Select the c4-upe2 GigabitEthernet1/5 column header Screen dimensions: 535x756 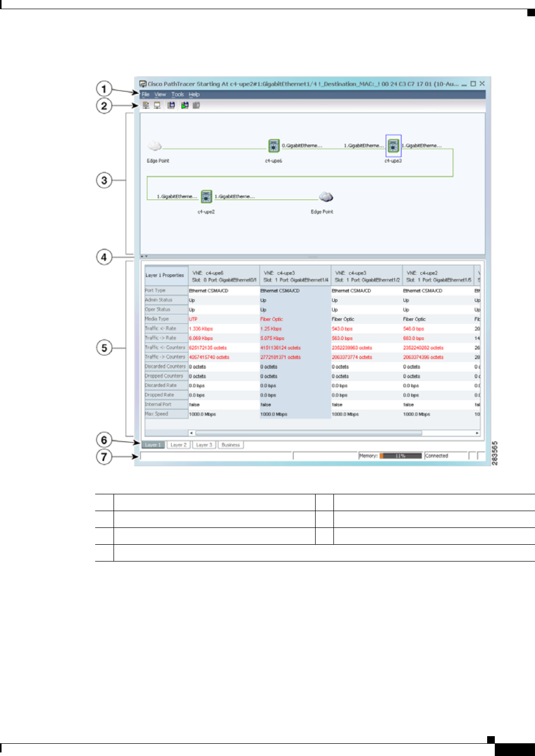(438, 276)
